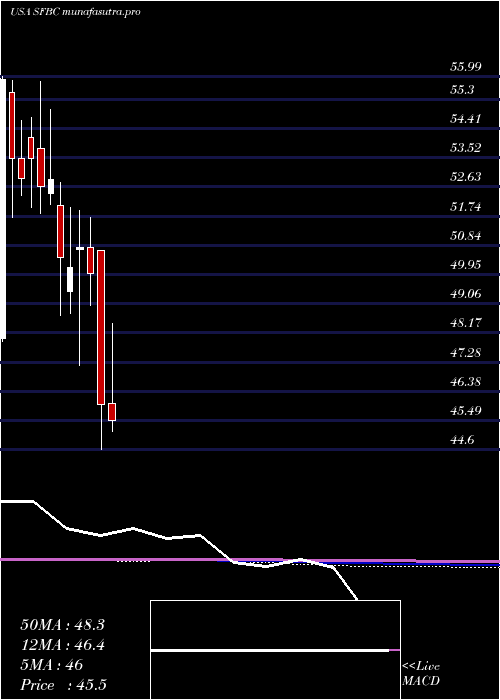Click the 46.38 price level label
Viewport: 500px width, 700px height.
(465, 382)
